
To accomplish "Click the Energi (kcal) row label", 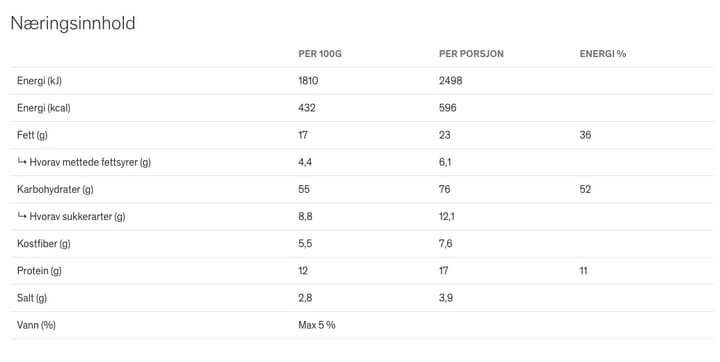I will [x=44, y=108].
